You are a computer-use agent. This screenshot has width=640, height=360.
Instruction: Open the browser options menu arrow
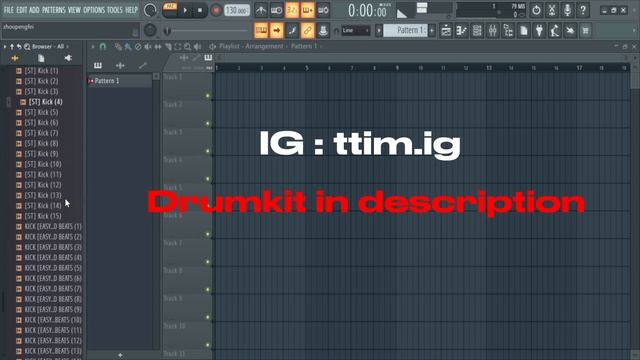pyautogui.click(x=5, y=47)
